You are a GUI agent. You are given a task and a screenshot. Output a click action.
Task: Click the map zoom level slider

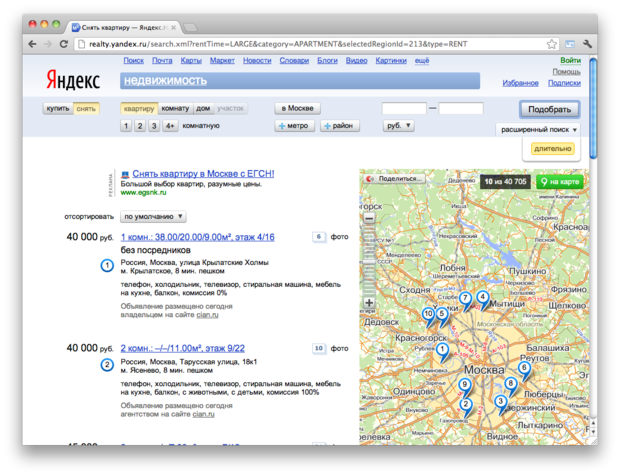[x=369, y=260]
